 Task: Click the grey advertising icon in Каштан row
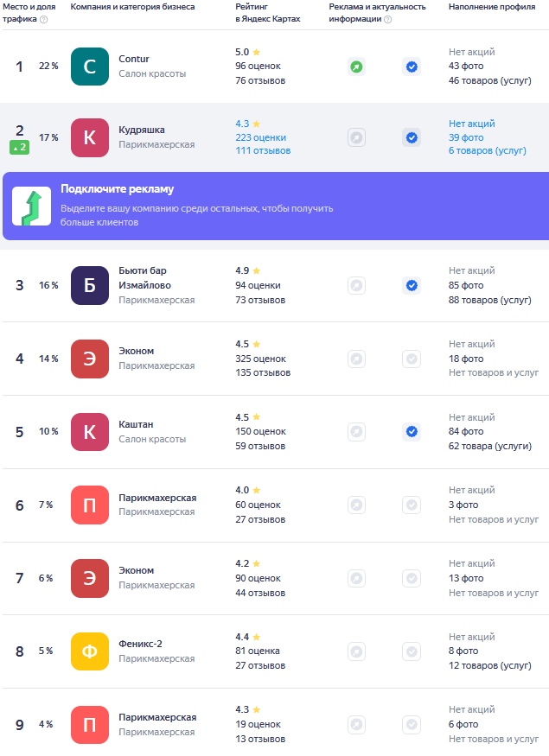(356, 431)
